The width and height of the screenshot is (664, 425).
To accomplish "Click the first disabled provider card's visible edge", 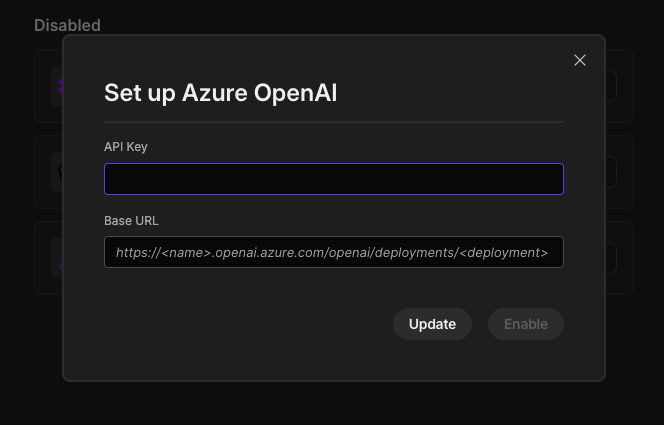I will 48,86.
